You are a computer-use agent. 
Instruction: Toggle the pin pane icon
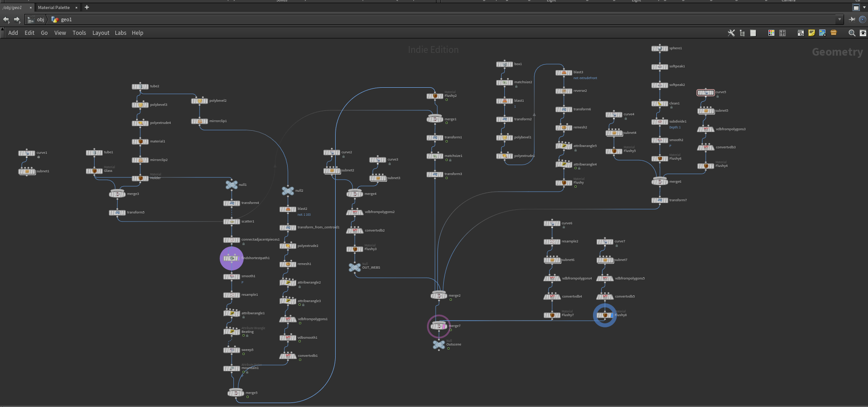(852, 19)
